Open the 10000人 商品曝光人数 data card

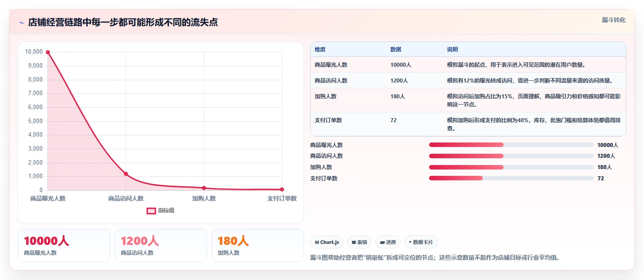coord(64,245)
